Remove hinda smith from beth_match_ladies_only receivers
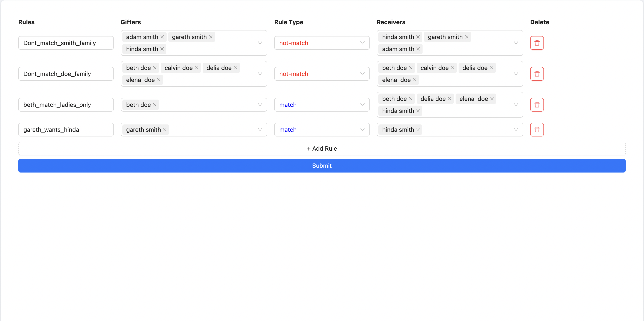This screenshot has width=644, height=321. click(418, 111)
